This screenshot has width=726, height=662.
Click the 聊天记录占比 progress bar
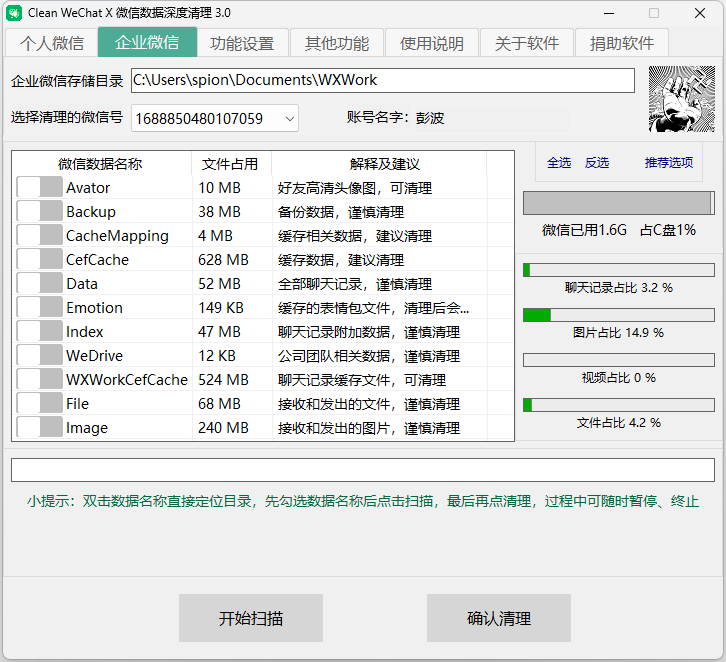[619, 270]
